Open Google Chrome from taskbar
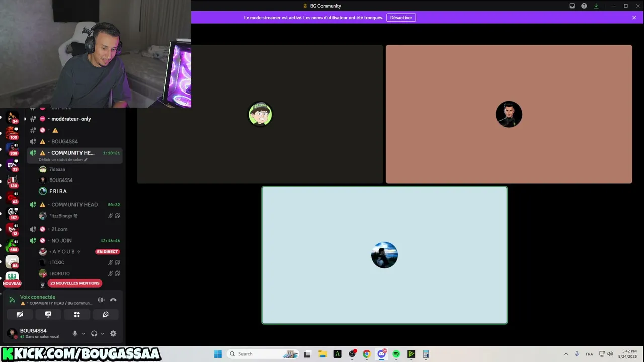The image size is (644, 362). coord(367,354)
